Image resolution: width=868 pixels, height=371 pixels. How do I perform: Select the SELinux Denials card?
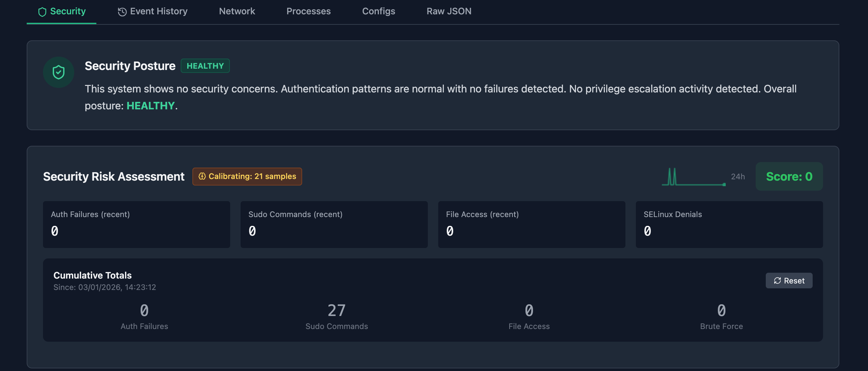pos(729,225)
